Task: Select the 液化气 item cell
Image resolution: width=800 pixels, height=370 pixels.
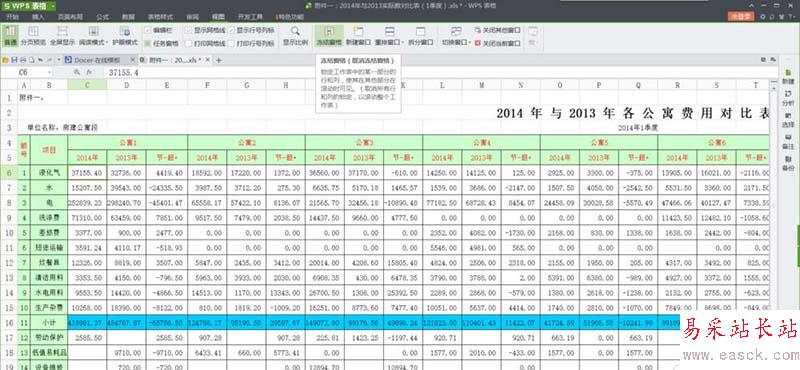Action: 49,172
